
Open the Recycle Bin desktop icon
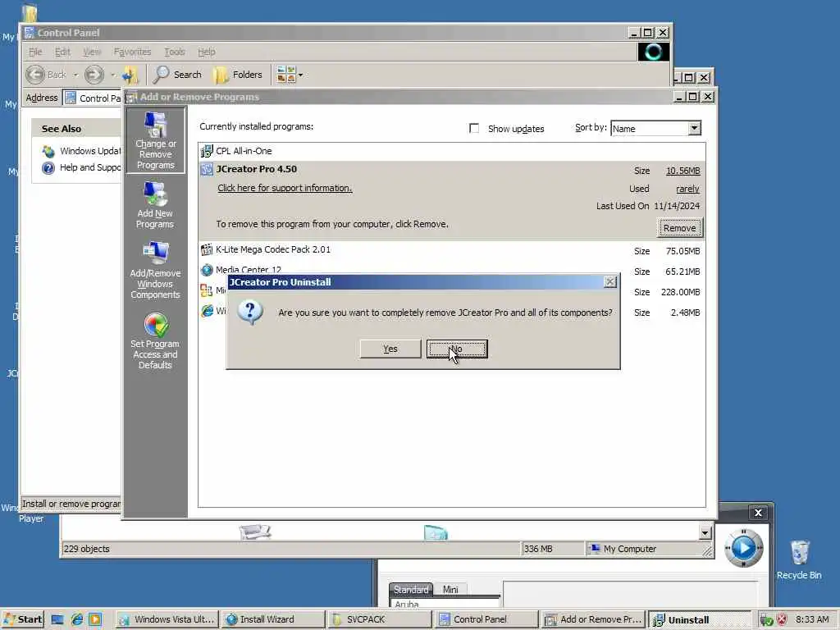point(799,559)
